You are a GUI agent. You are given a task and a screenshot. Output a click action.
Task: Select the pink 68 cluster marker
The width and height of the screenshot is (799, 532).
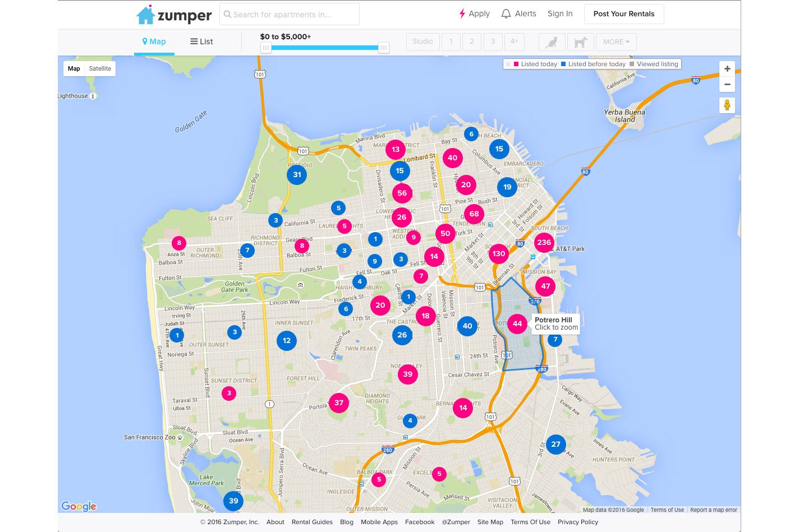[x=474, y=214]
